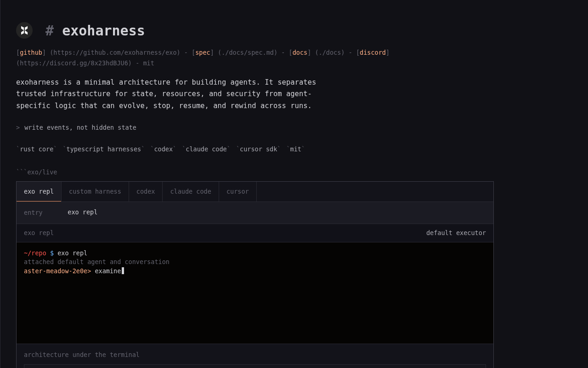This screenshot has height=368, width=588.
Task: Click the entry value 'exo repl'
Action: (82, 212)
